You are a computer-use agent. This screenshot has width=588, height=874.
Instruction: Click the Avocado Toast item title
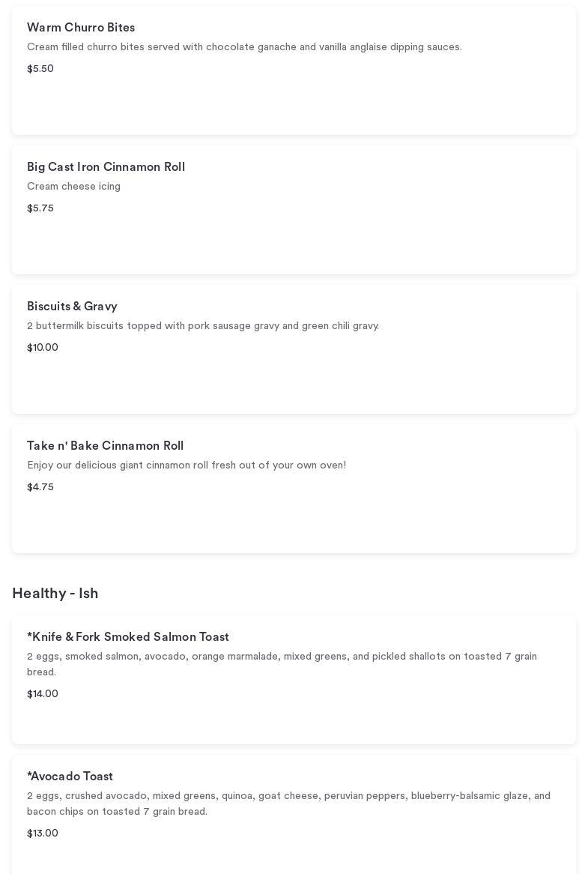coord(70,777)
